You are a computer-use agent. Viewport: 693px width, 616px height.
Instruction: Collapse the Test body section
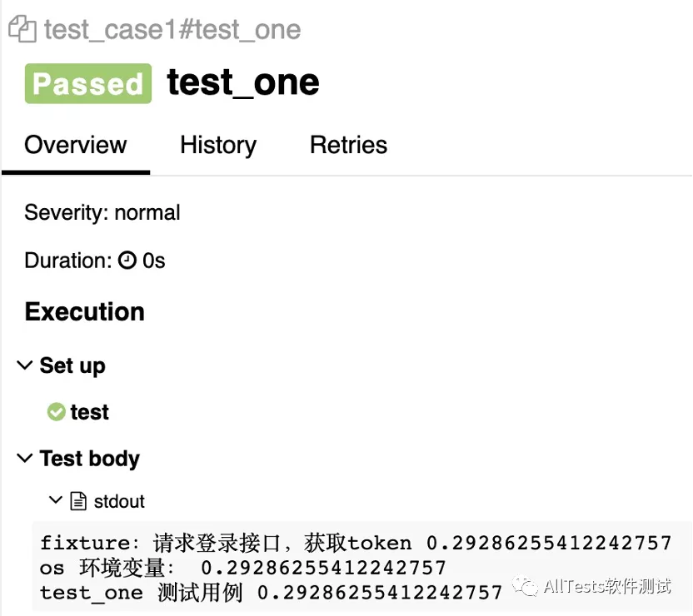pyautogui.click(x=23, y=458)
